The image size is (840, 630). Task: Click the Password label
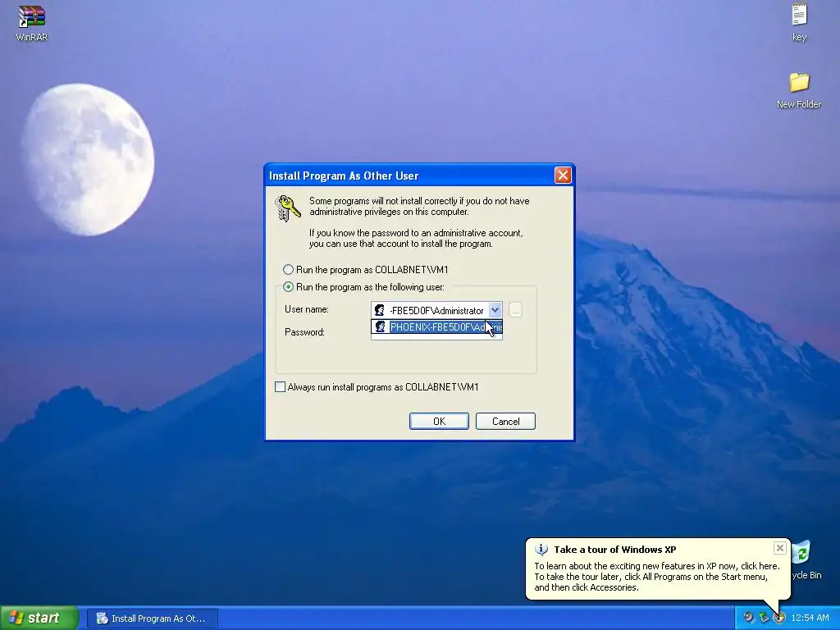pos(304,332)
